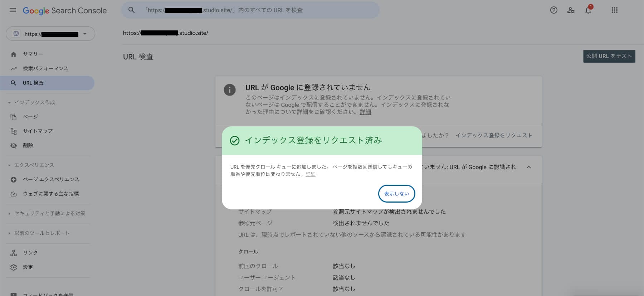This screenshot has width=644, height=296.
Task: Open the main hamburger menu
Action: pyautogui.click(x=13, y=10)
